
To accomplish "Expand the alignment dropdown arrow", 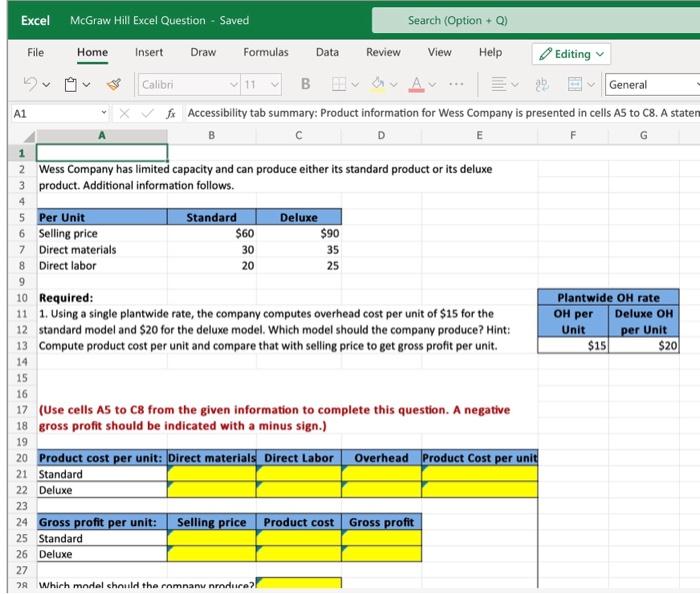I will click(515, 84).
